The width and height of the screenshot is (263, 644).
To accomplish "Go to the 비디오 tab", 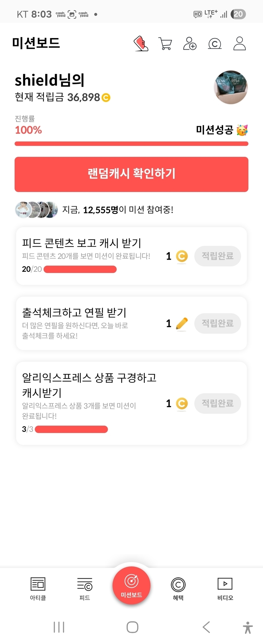I will click(x=225, y=589).
